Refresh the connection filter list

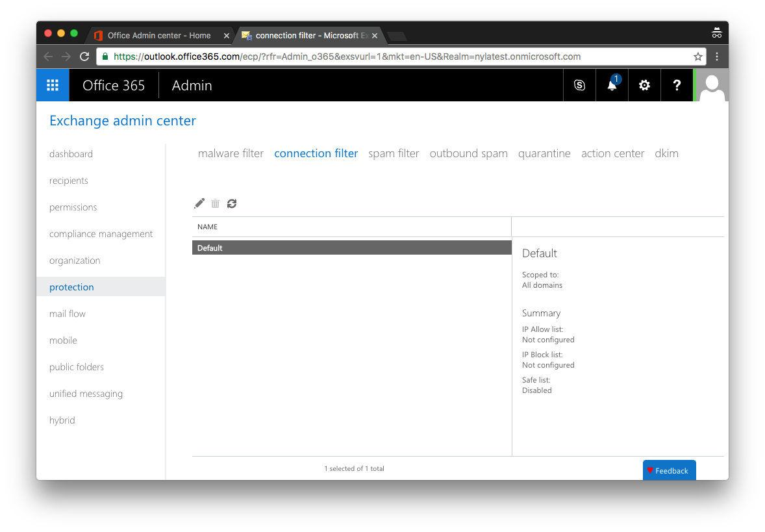[x=232, y=203]
